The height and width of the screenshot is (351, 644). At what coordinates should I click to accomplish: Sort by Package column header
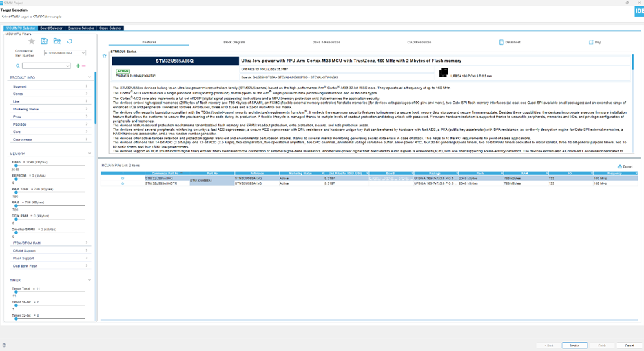click(x=435, y=174)
